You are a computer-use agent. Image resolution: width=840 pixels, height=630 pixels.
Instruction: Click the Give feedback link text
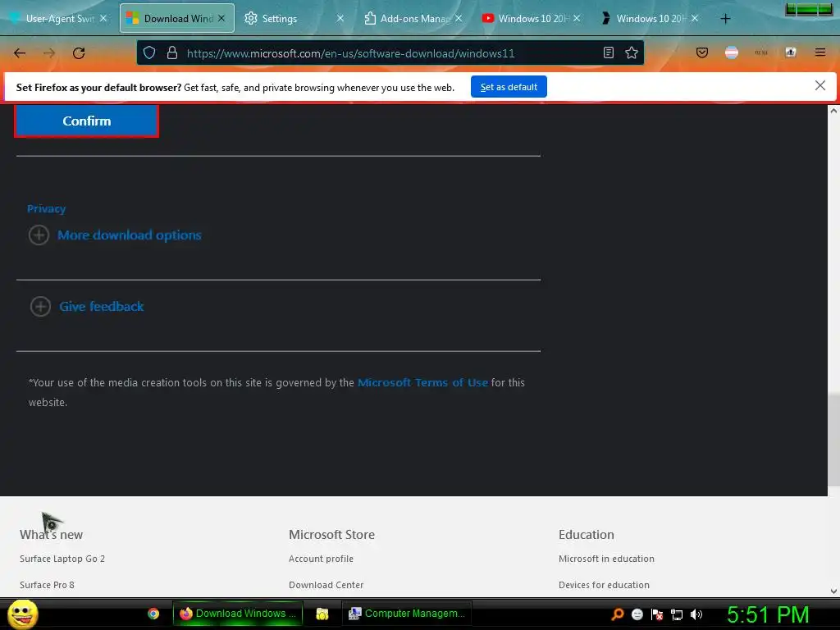pos(102,307)
